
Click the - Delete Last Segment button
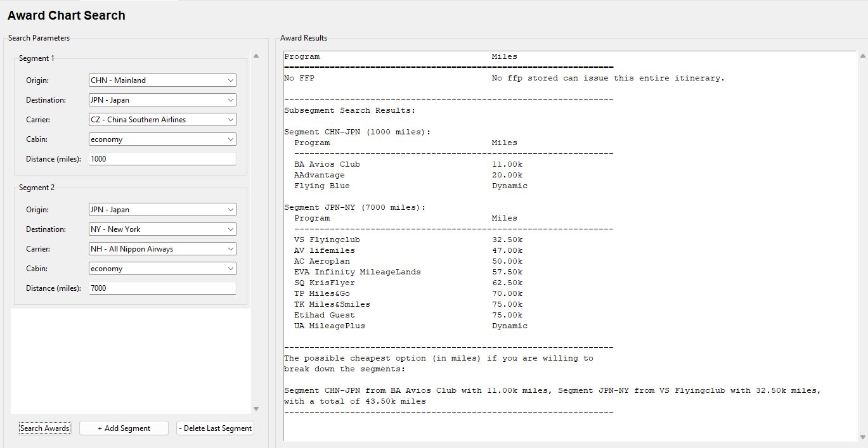pyautogui.click(x=215, y=428)
